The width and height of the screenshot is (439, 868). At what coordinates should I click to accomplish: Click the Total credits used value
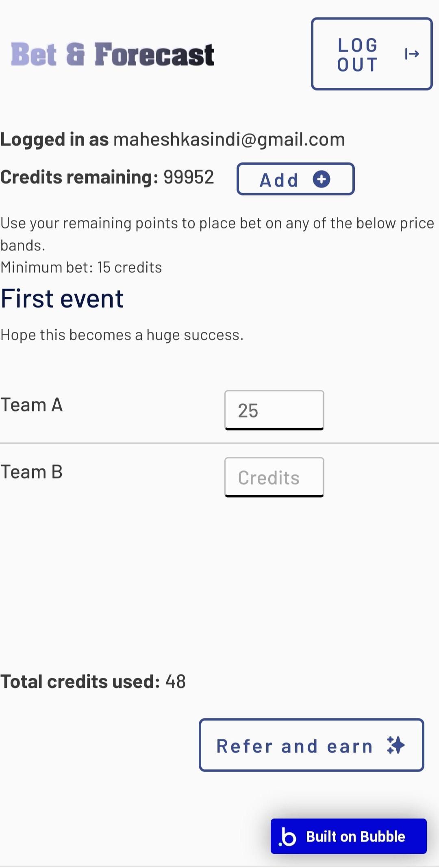click(x=176, y=681)
